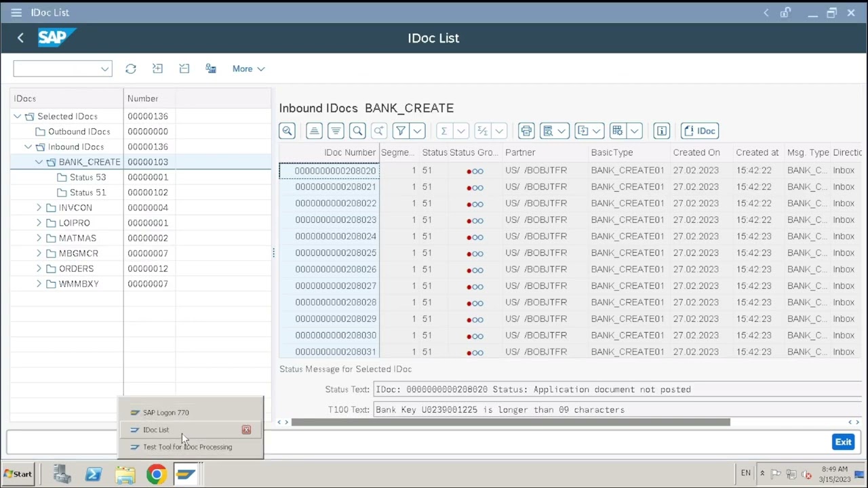Open File Explorer from taskbar

(125, 474)
